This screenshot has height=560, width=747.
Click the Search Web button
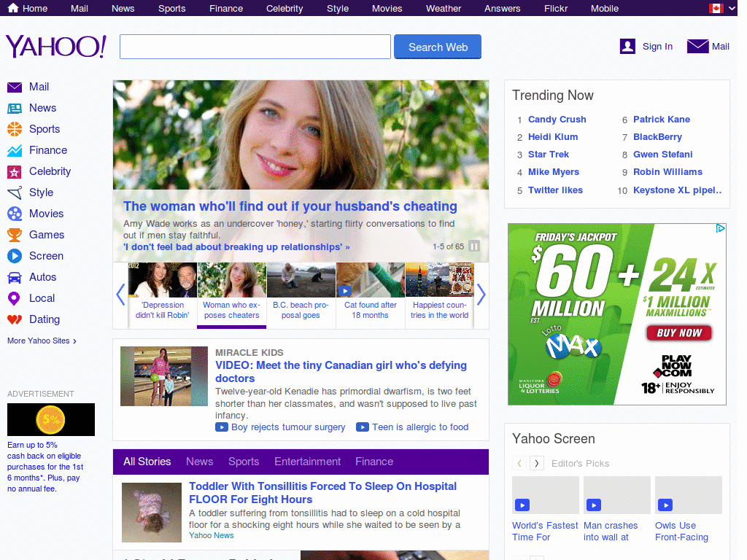coord(438,46)
